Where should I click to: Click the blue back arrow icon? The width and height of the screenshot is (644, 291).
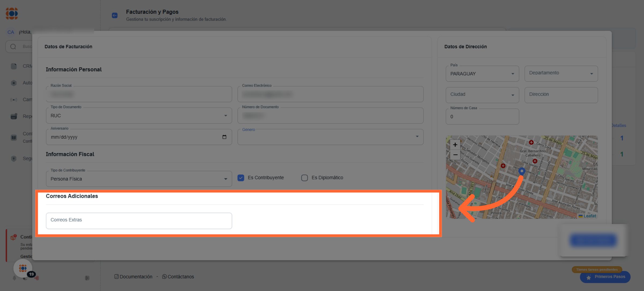click(x=115, y=16)
